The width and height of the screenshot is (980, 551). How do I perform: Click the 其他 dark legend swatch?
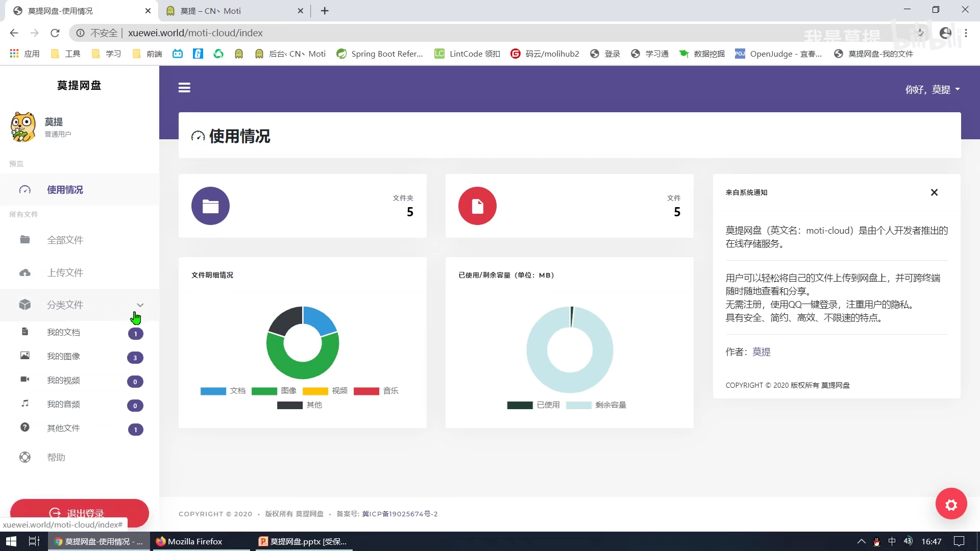[290, 406]
